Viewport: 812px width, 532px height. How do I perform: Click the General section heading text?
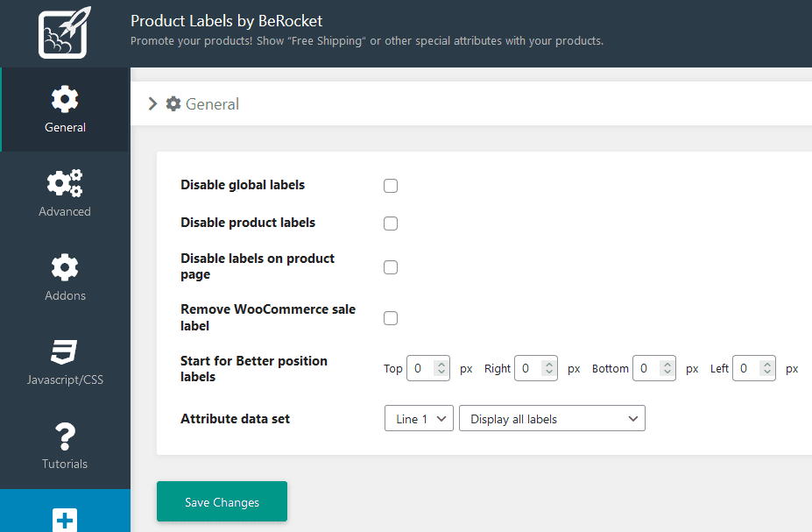(212, 104)
